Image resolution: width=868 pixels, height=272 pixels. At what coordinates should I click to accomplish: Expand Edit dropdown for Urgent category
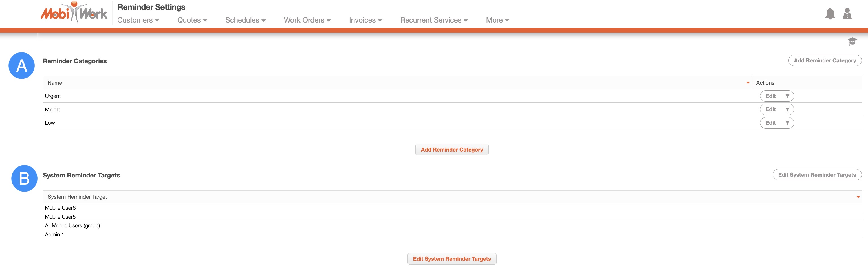coord(787,96)
